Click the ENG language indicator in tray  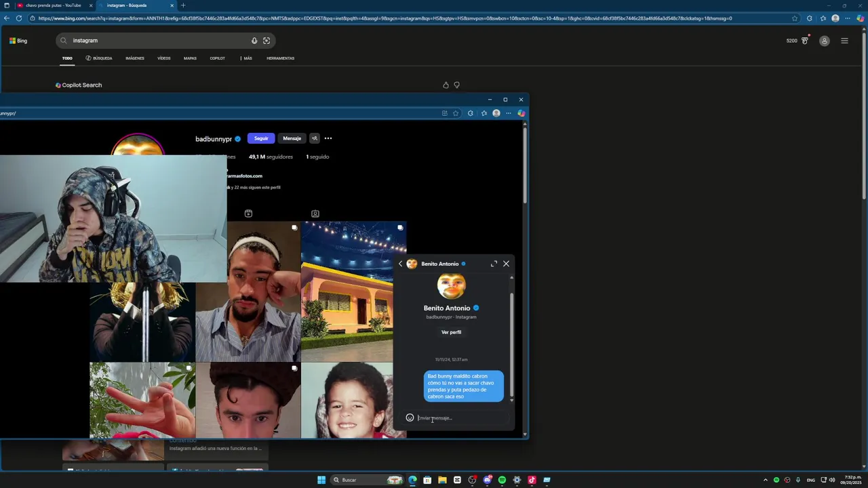pos(810,480)
